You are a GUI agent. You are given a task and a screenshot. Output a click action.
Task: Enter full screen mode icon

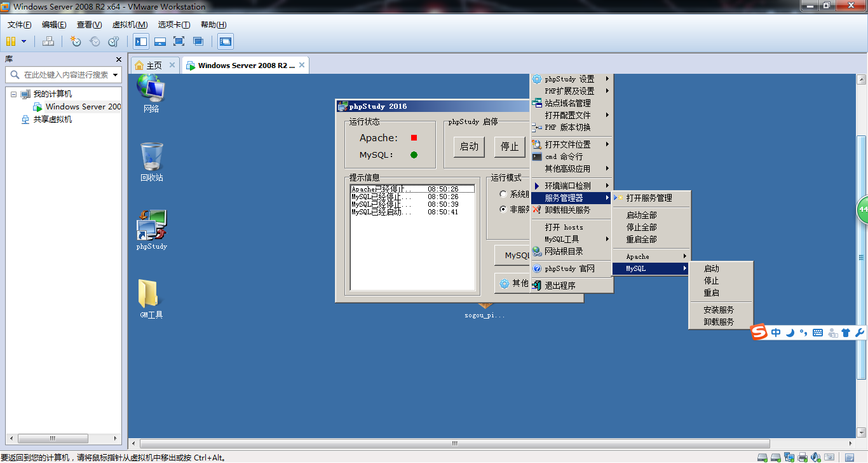pos(179,41)
